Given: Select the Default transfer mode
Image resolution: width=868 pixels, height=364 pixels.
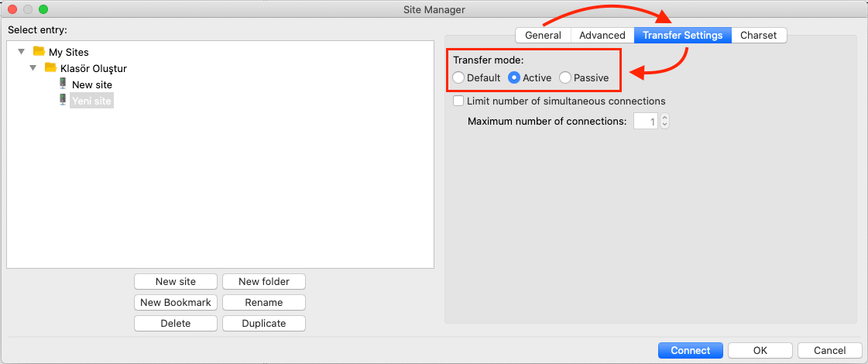Looking at the screenshot, I should click(459, 77).
